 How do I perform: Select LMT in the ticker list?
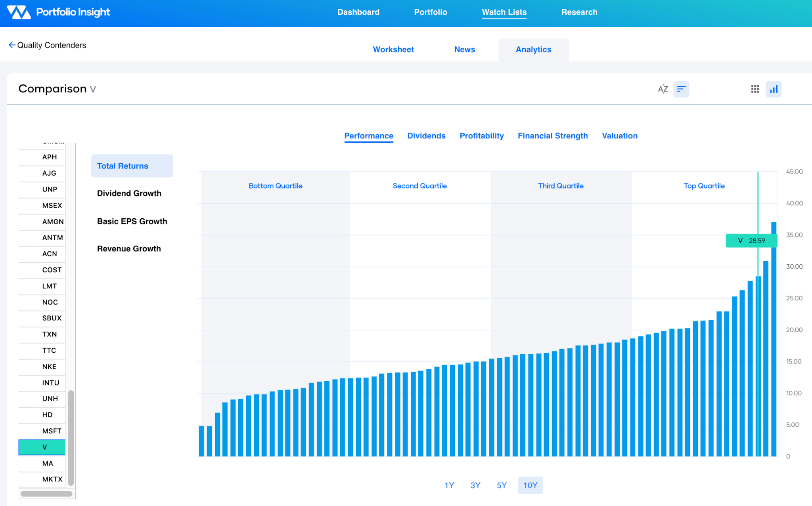coord(42,286)
